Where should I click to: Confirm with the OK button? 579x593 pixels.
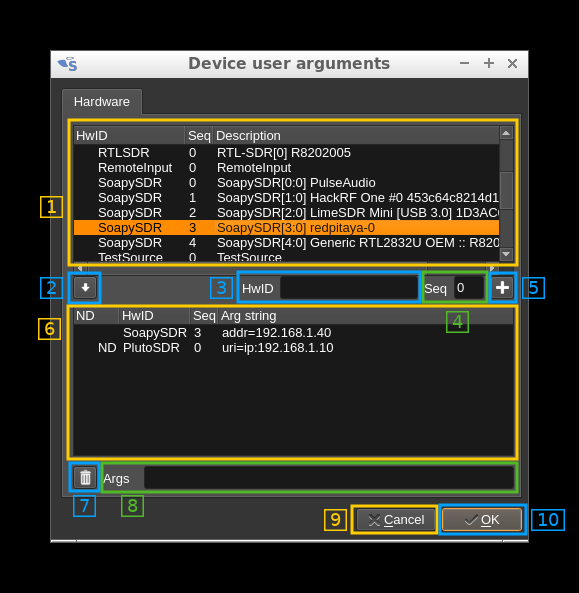coord(482,520)
